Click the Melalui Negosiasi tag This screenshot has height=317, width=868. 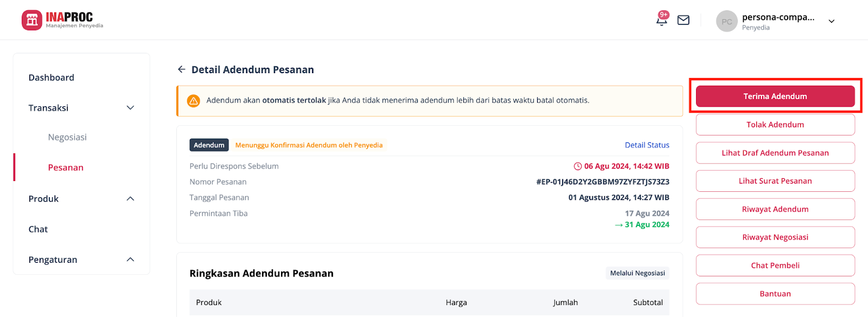click(x=637, y=273)
